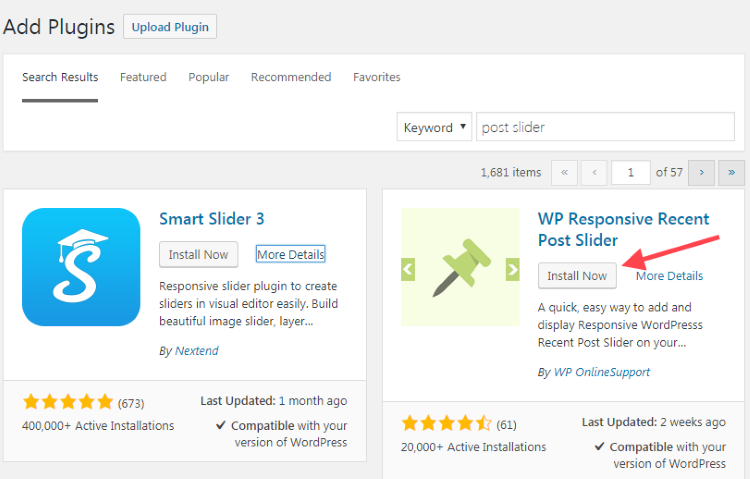The image size is (750, 479).
Task: Click the '20,000+ Active Installations' text
Action: (474, 447)
